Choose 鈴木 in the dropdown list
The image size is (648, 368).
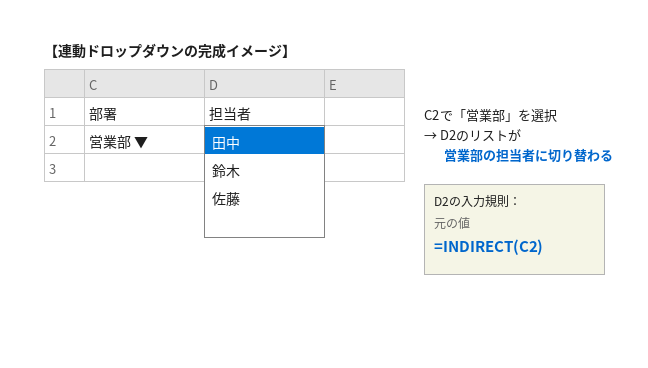tap(264, 171)
